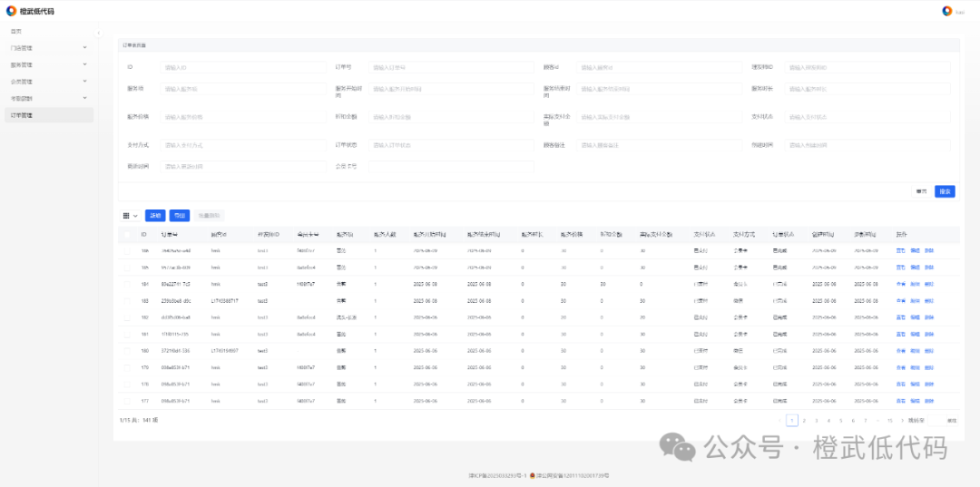Click 编辑 for order ID 182
980x487 pixels.
click(915, 317)
